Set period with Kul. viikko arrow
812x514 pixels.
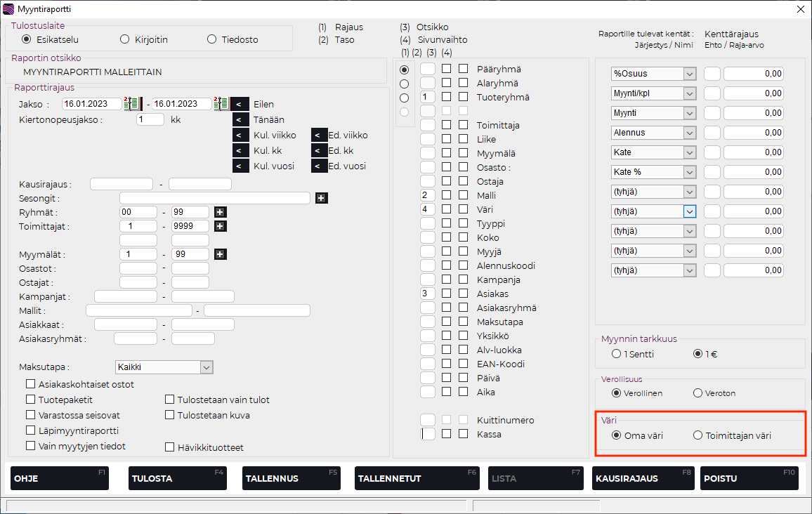coord(240,135)
